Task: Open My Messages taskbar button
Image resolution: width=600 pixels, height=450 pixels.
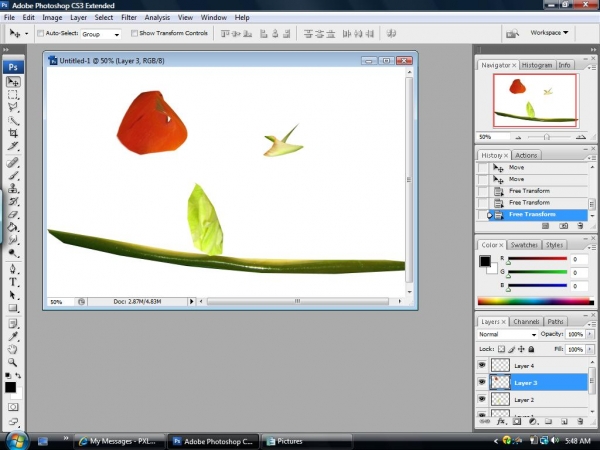Action: point(119,441)
